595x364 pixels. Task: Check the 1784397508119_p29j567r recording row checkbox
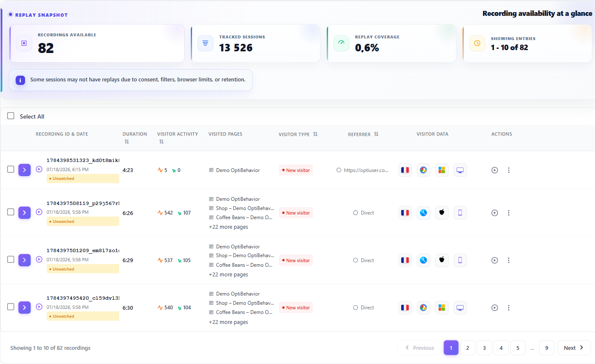(11, 212)
